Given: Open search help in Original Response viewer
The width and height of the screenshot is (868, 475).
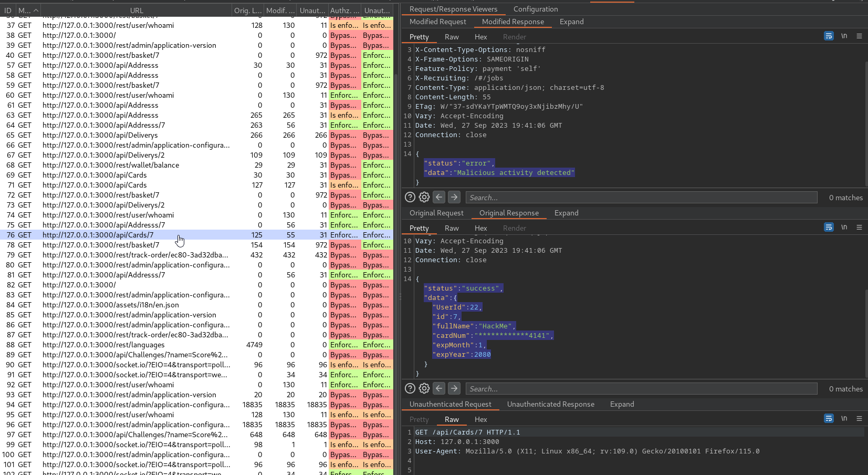Looking at the screenshot, I should click(x=410, y=388).
